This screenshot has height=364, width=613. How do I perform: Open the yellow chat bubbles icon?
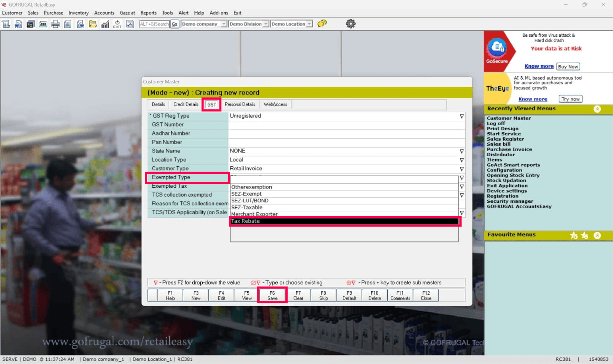click(322, 23)
